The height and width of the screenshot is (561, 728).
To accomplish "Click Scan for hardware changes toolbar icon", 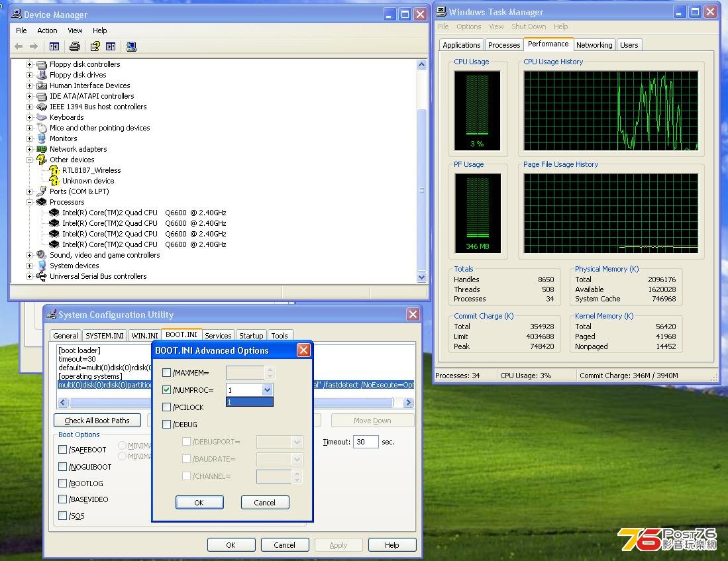I will [131, 46].
